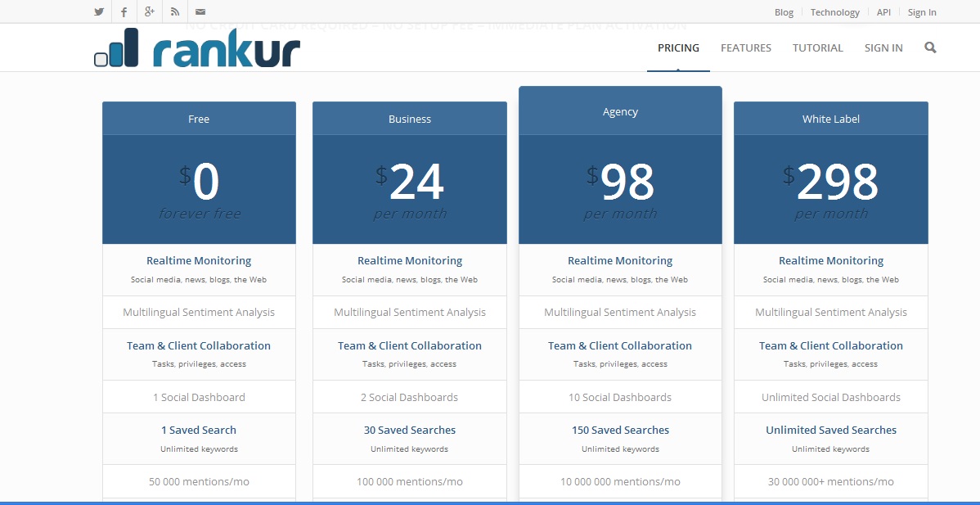Click Realtime Monitoring in Free plan
The width and height of the screenshot is (980, 505).
tap(199, 260)
